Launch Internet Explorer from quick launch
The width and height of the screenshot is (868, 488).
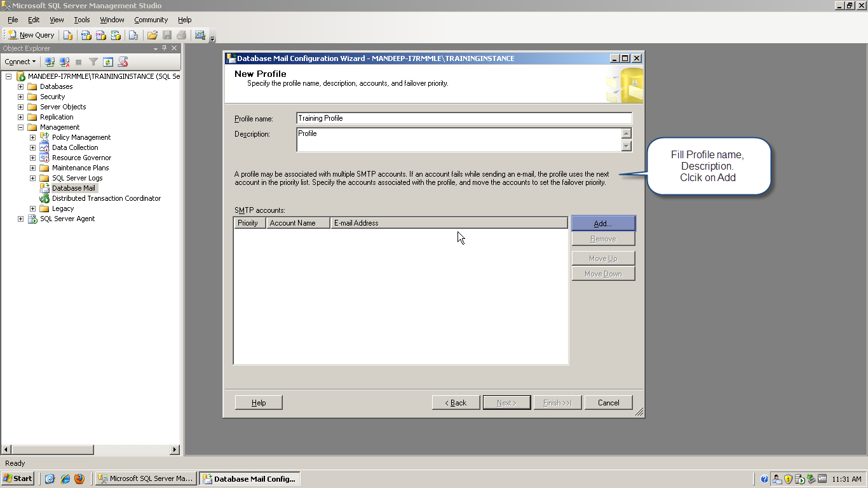click(x=65, y=478)
